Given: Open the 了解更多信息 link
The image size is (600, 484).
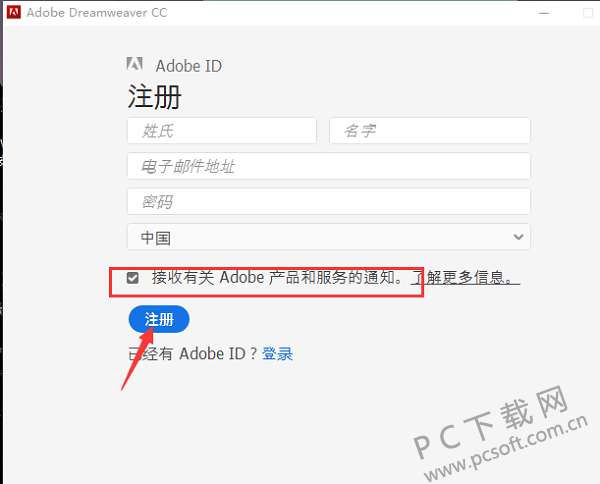Looking at the screenshot, I should [465, 277].
